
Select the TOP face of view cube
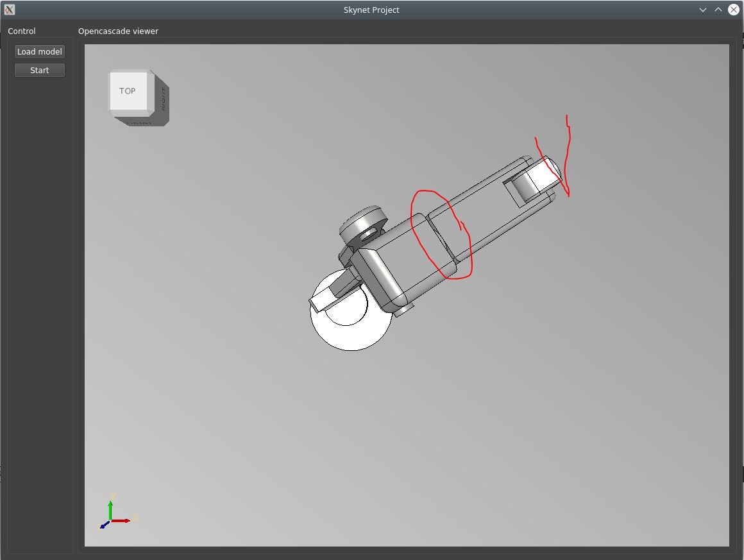[128, 90]
